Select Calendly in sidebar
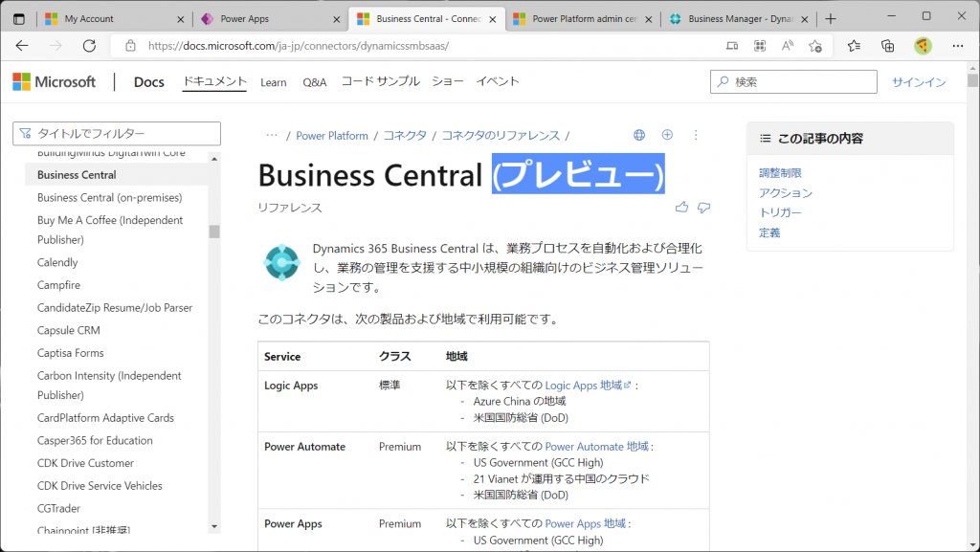Viewport: 980px width, 552px height. (57, 262)
